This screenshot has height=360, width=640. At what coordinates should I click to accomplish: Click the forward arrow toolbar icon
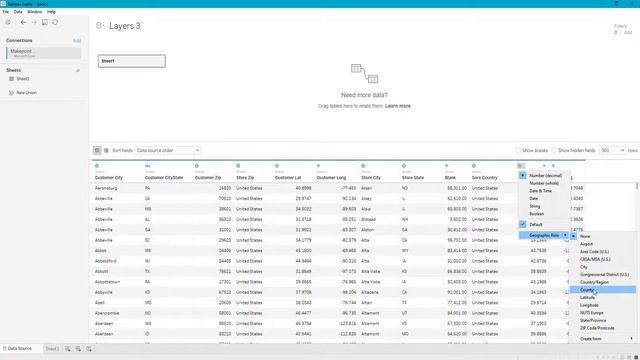(34, 22)
